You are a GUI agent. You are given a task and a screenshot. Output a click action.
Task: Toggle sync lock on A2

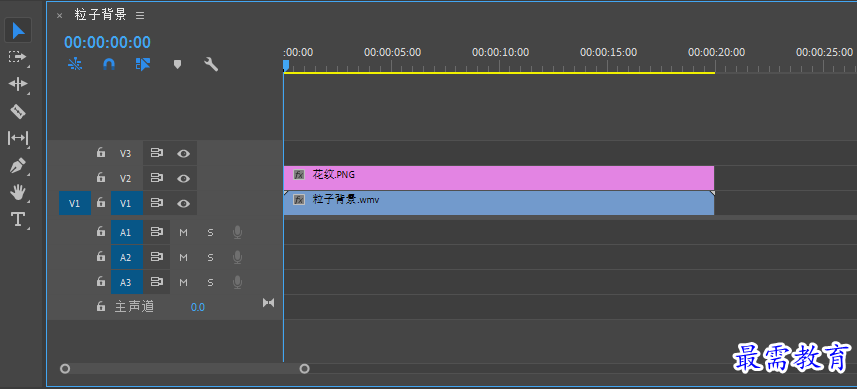coord(157,257)
